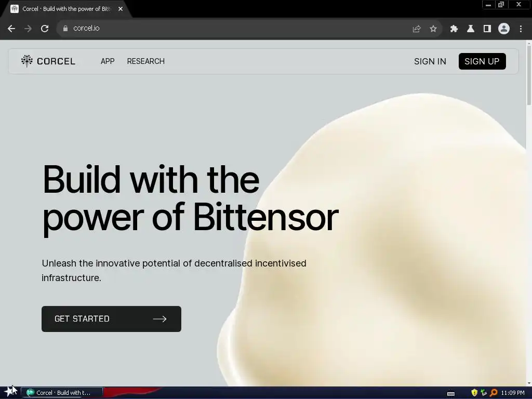The height and width of the screenshot is (399, 532).
Task: Click the browser back arrow
Action: coord(11,29)
